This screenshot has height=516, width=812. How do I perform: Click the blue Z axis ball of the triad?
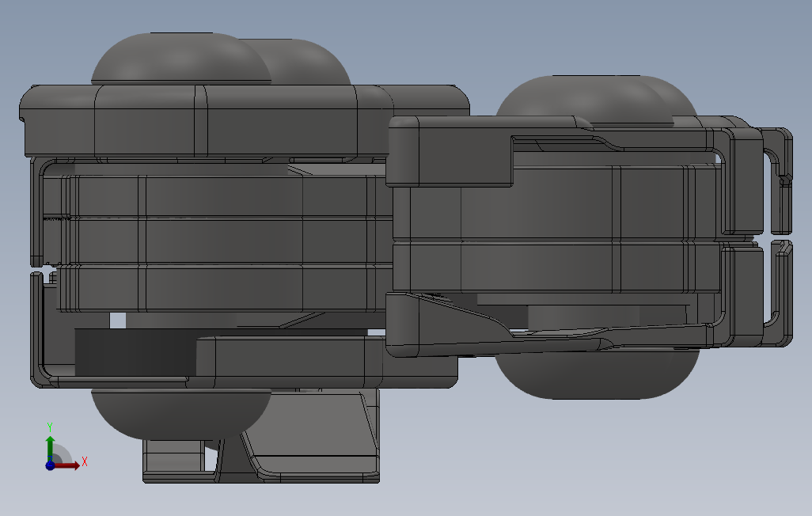click(x=50, y=465)
